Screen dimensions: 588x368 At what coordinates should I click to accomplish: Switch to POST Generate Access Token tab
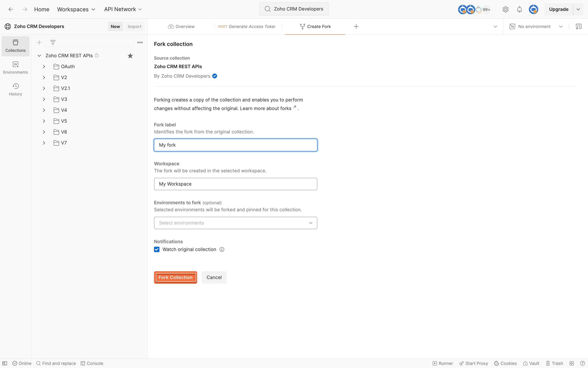pyautogui.click(x=247, y=26)
